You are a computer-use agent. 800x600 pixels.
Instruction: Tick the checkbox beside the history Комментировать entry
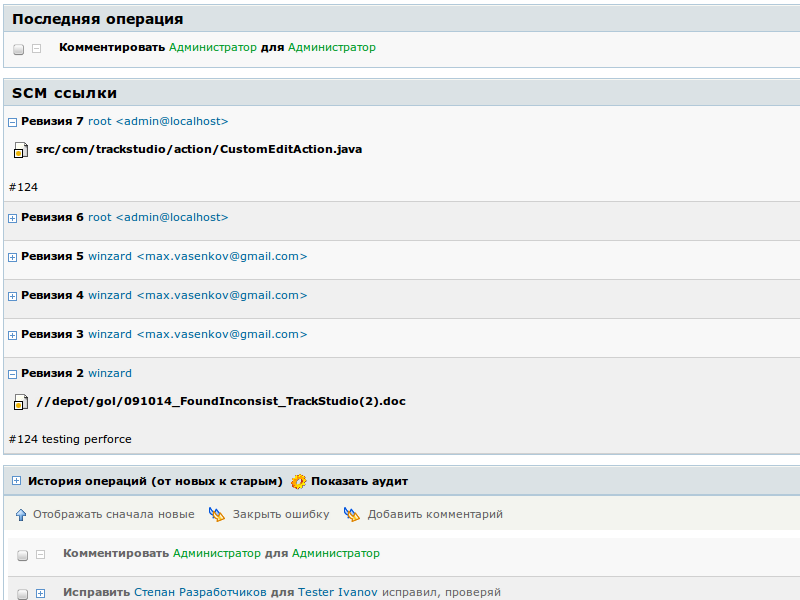tap(22, 554)
